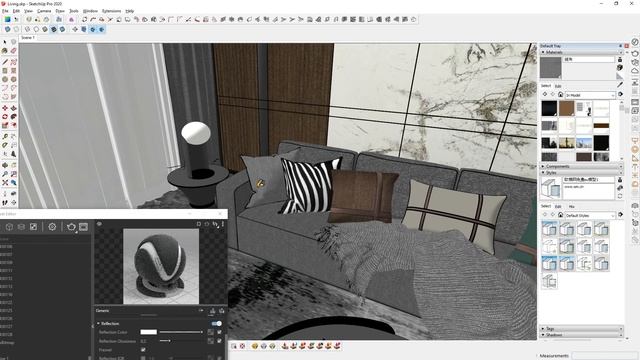The height and width of the screenshot is (360, 640).
Task: Toggle material preview eye icon
Action: pyautogui.click(x=99, y=224)
